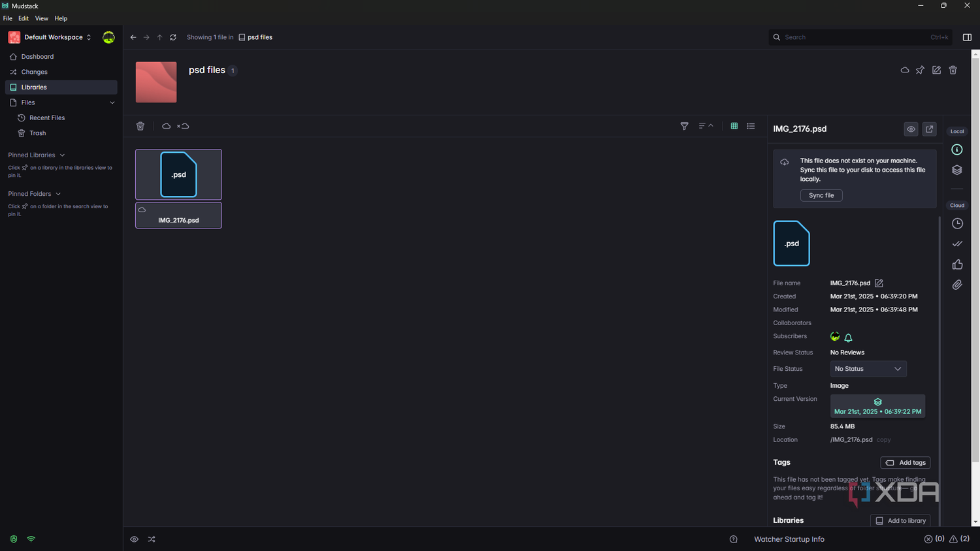Collapse the Files section chevron
The image size is (980, 551).
tap(112, 102)
